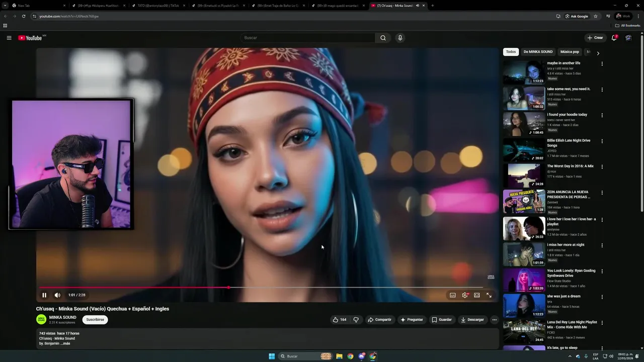Go to the YouTube home logo
This screenshot has width=644, height=362.
pyautogui.click(x=30, y=38)
